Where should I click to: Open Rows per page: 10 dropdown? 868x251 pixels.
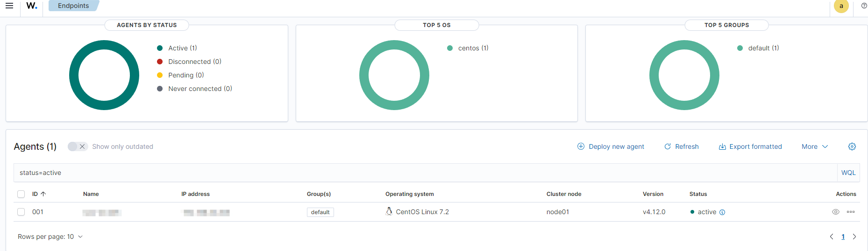50,237
